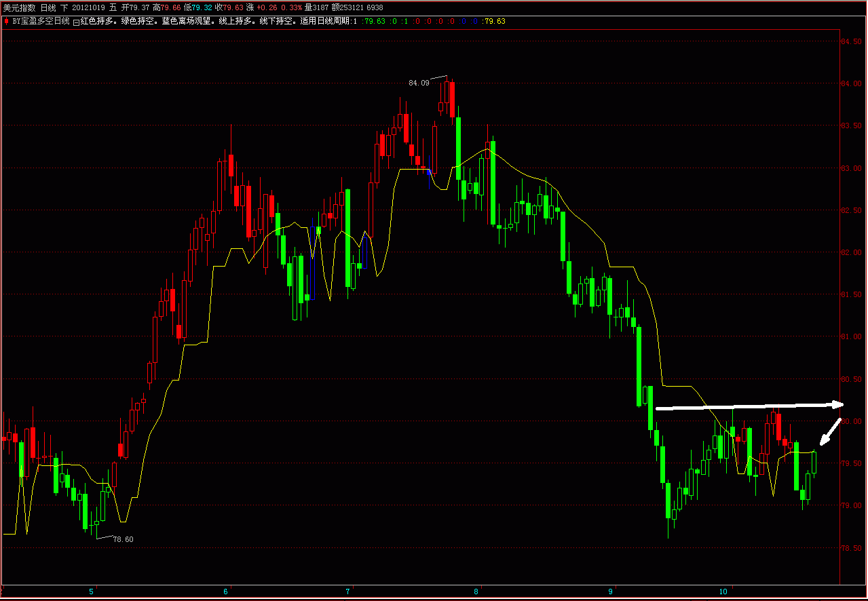
Task: Click the 81.00 price axis label
Action: click(x=850, y=336)
